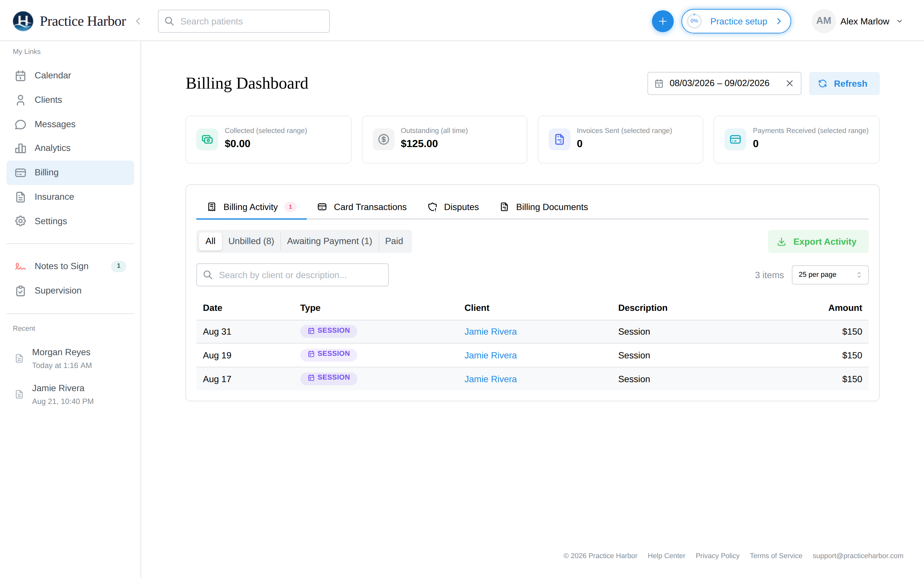
Task: Select the All filter
Action: pyautogui.click(x=210, y=241)
